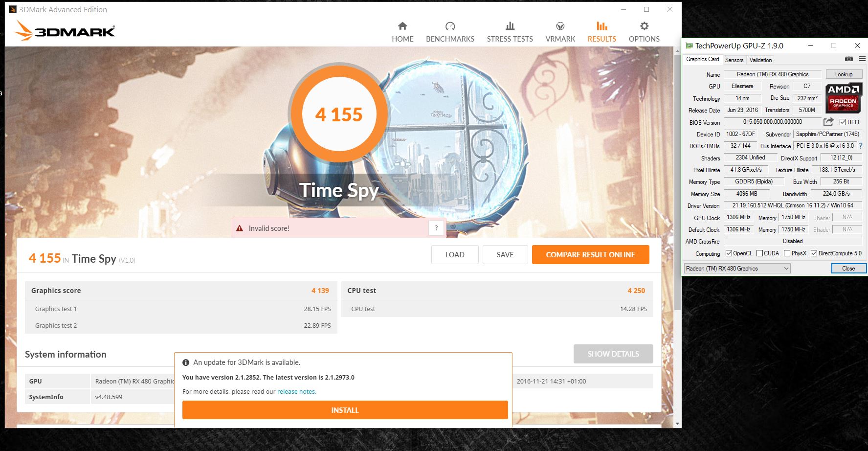Open the invalid score help question mark
Screen dimensions: 868x451
point(436,228)
